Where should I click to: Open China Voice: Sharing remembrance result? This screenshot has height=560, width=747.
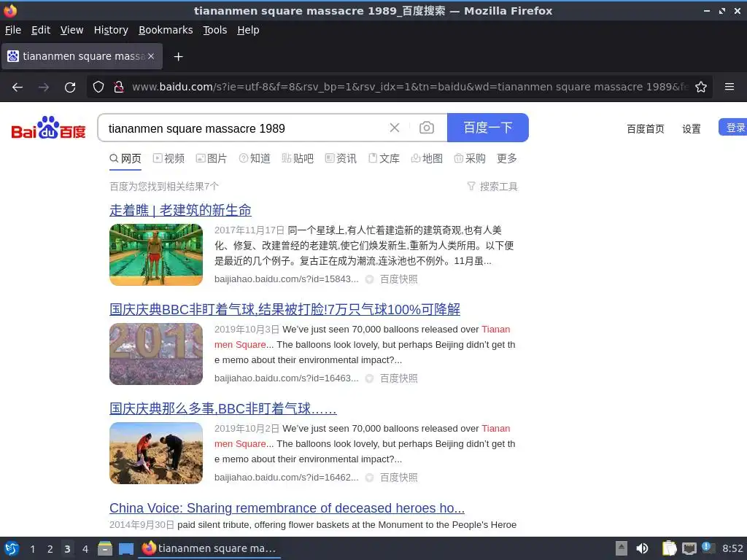287,508
